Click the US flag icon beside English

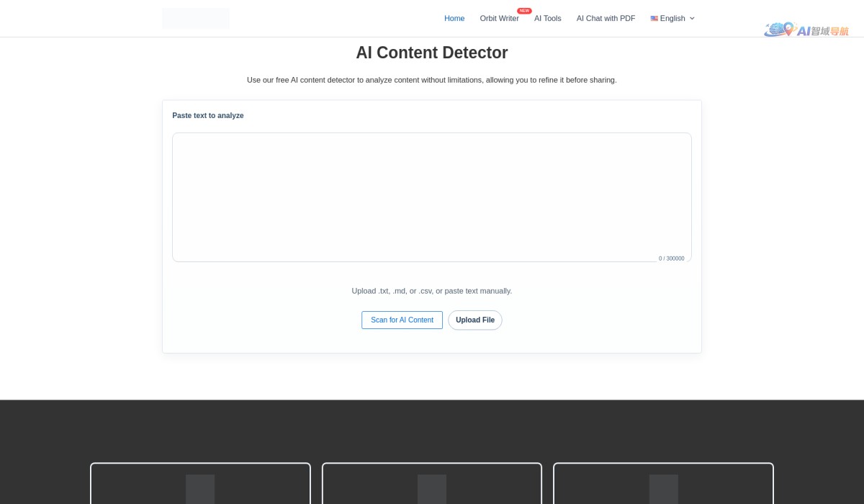[x=654, y=19]
